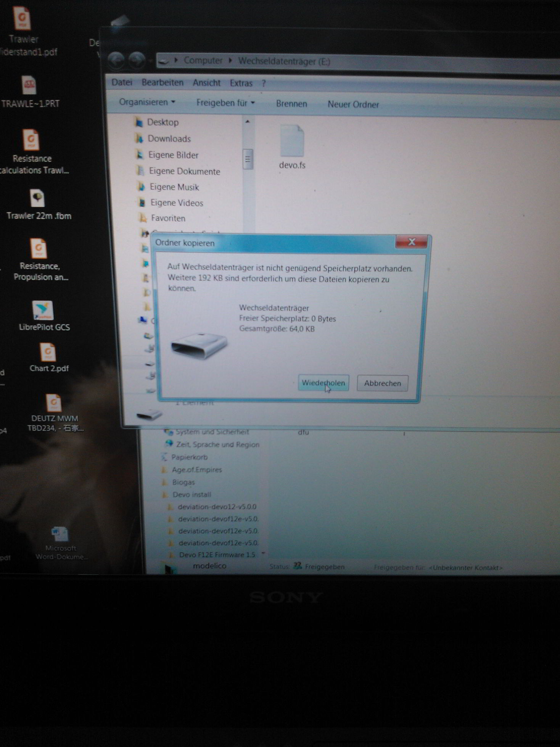Screen dimensions: 560x747
Task: Open the Extras menu
Action: [241, 83]
